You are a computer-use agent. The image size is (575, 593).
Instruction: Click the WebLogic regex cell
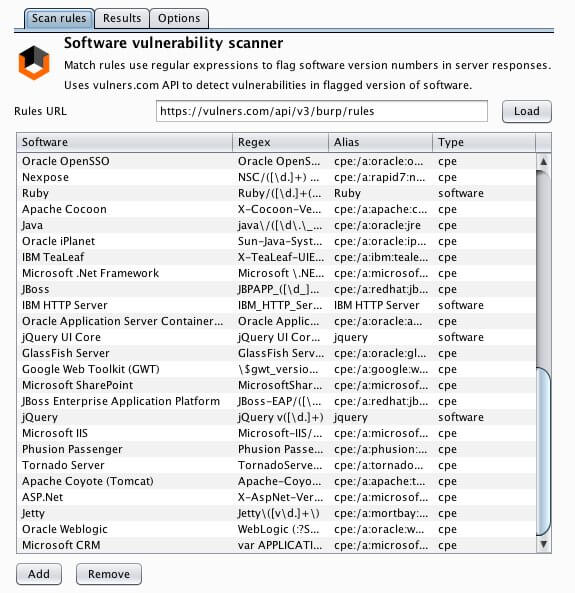pyautogui.click(x=280, y=529)
